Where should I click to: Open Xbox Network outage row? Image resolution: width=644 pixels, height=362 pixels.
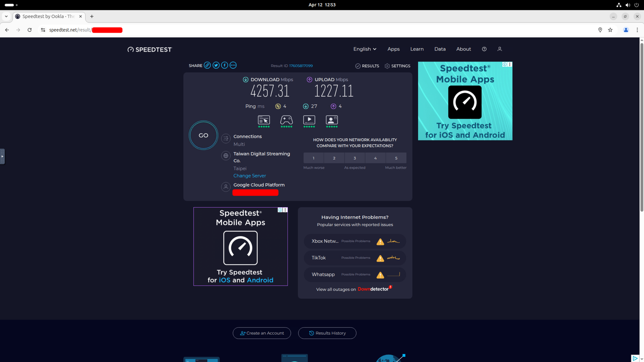click(x=355, y=241)
